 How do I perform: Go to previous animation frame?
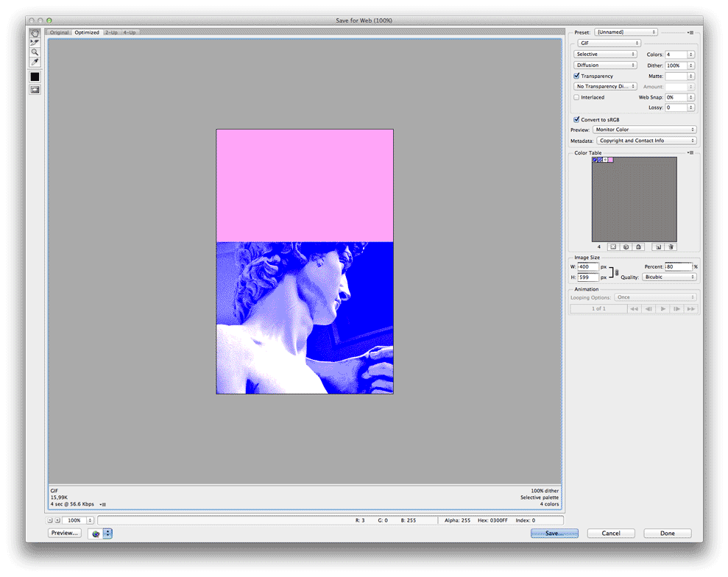(649, 308)
